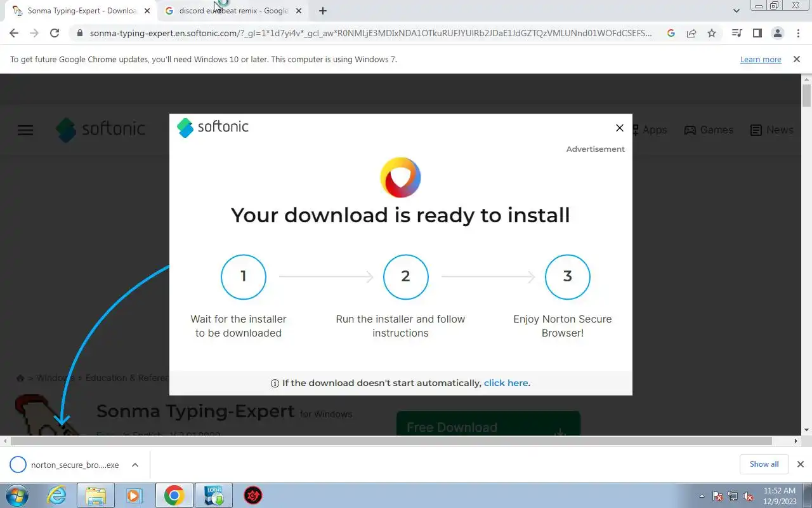Open the News section
The width and height of the screenshot is (812, 508).
(771, 130)
